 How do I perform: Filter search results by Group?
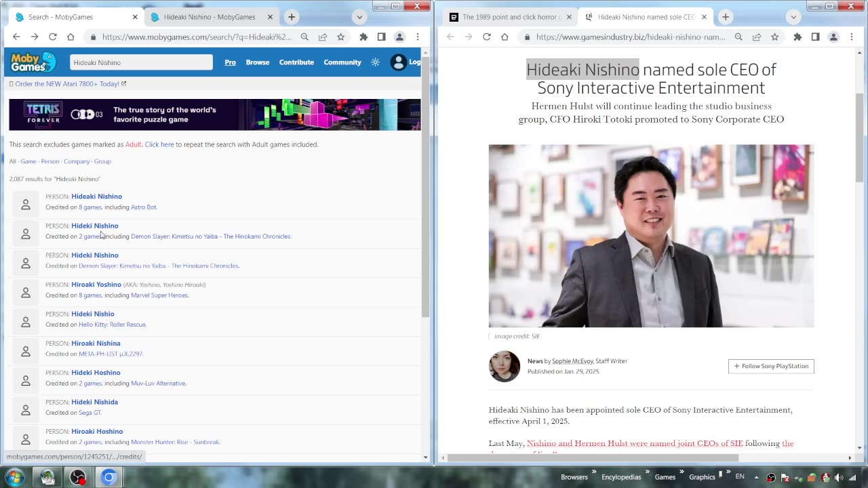point(102,161)
